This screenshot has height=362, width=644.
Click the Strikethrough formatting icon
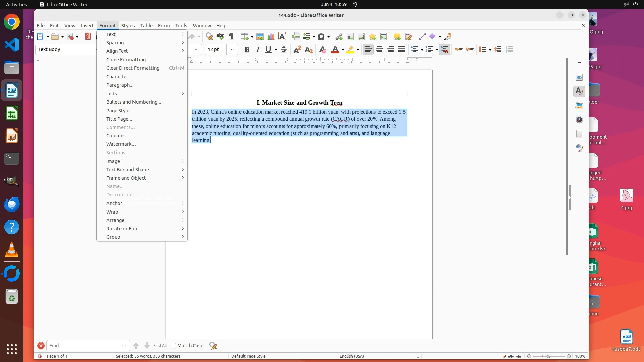[284, 50]
